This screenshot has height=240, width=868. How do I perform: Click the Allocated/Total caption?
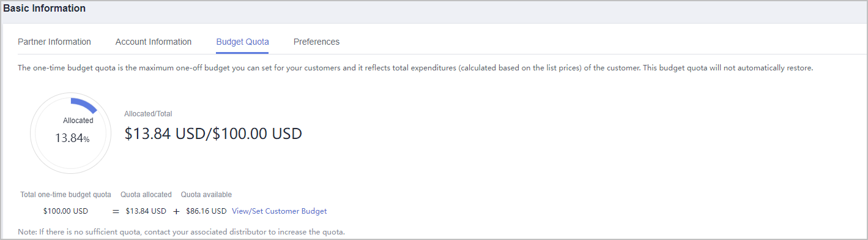pos(148,114)
